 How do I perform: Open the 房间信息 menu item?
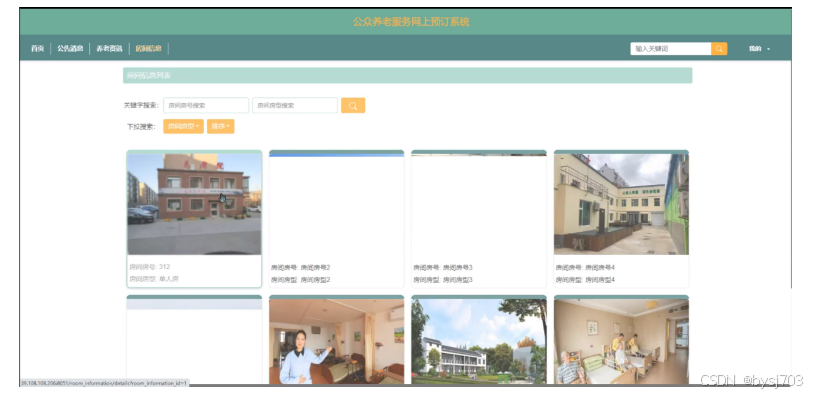(148, 49)
